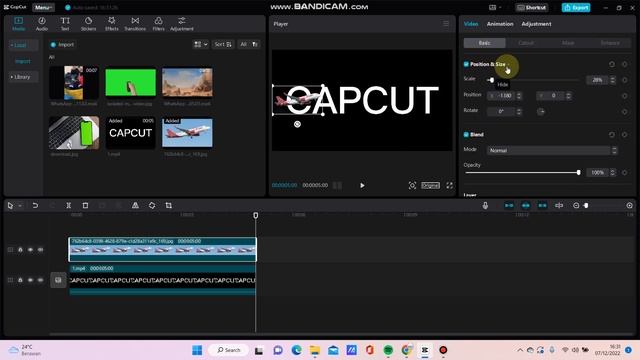640x360 pixels.
Task: Click the Original ratio button in player
Action: (x=431, y=185)
